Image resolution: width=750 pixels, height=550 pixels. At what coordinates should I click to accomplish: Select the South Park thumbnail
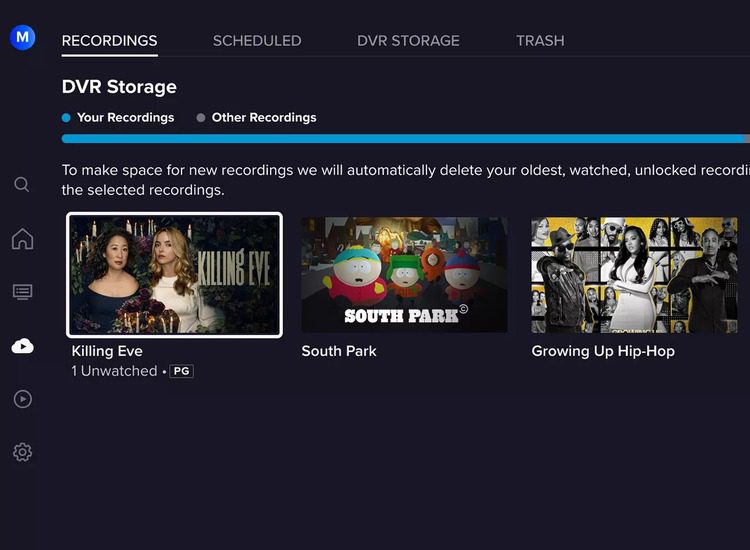[x=404, y=275]
